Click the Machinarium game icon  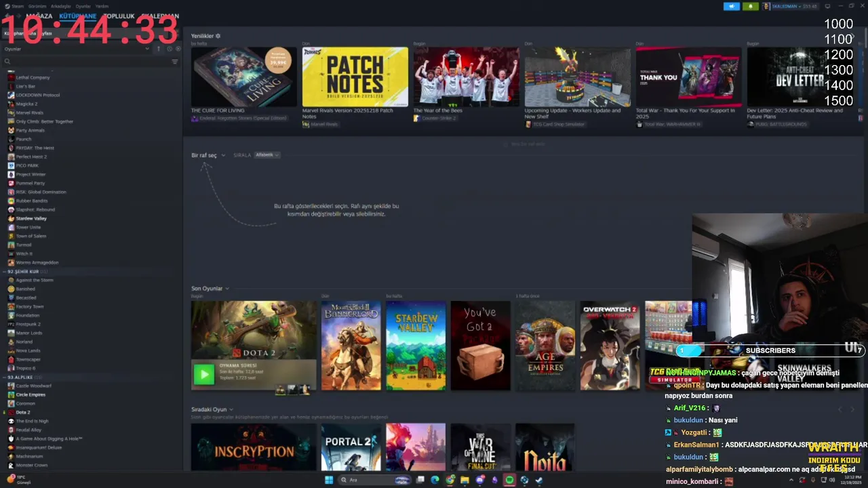(x=11, y=456)
